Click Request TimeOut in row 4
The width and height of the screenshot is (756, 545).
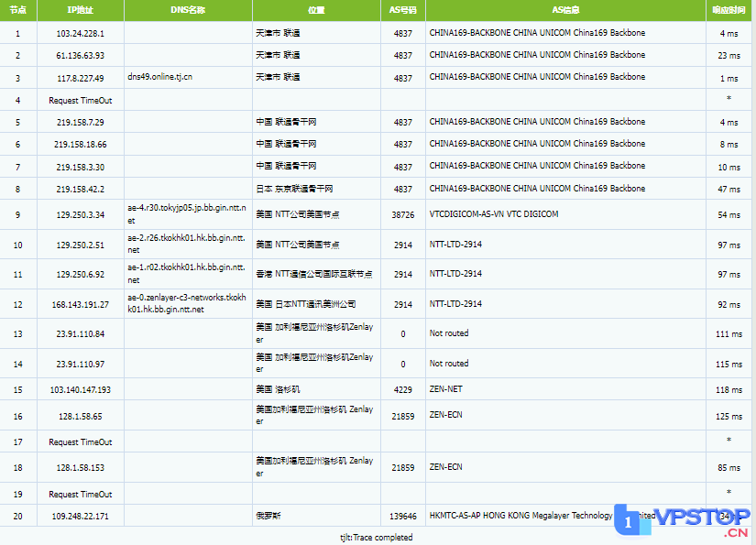pyautogui.click(x=81, y=100)
